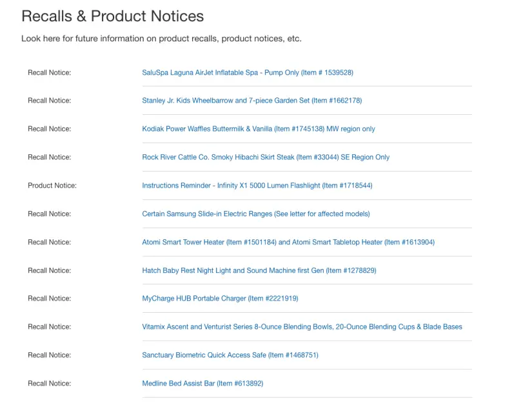Click Recall Notice label beside MyCharge HUB

point(49,299)
